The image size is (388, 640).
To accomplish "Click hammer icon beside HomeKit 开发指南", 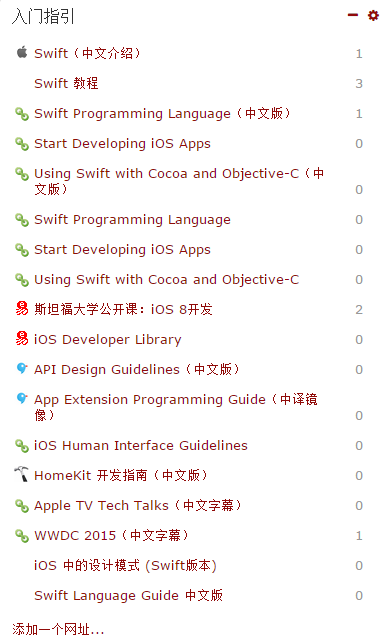I will 21,474.
